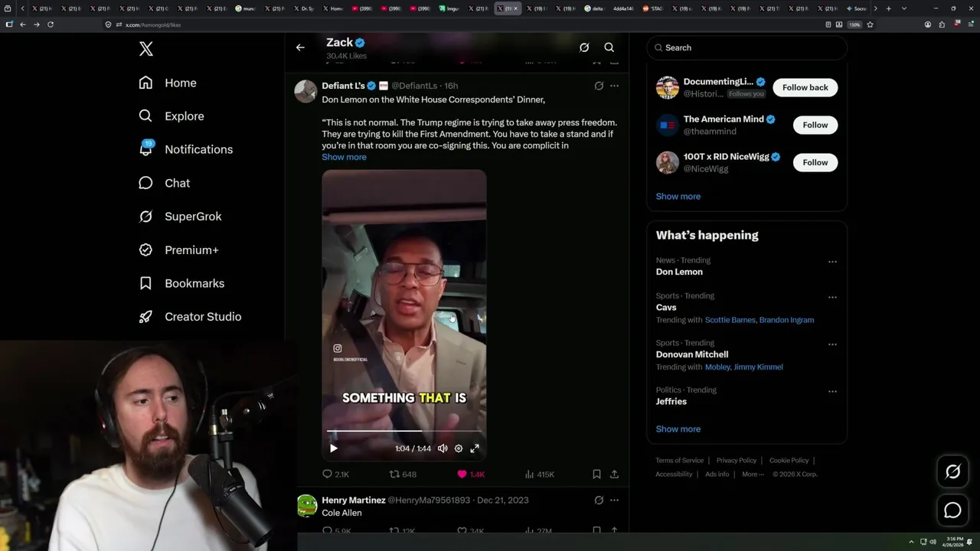Open floating chat messages button
980x551 pixels.
point(952,510)
